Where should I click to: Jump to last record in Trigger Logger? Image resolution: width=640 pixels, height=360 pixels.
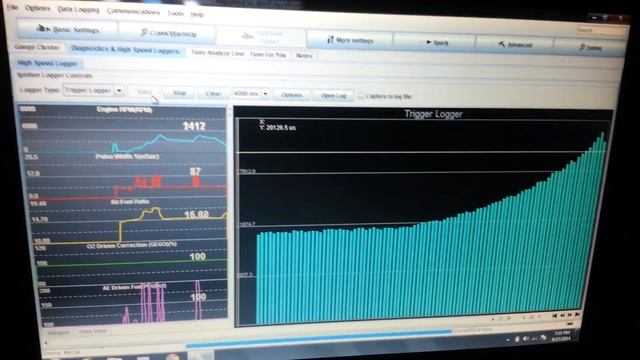577,314
